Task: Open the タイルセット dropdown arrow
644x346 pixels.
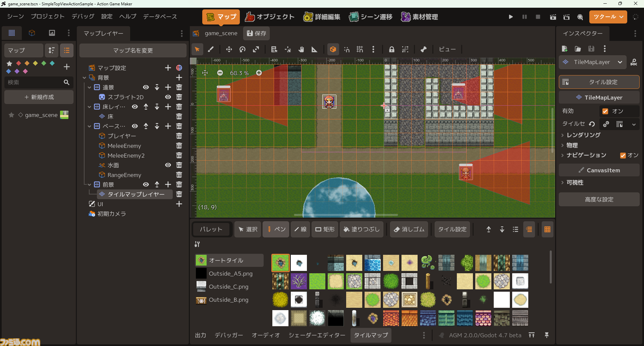Action: (x=634, y=124)
